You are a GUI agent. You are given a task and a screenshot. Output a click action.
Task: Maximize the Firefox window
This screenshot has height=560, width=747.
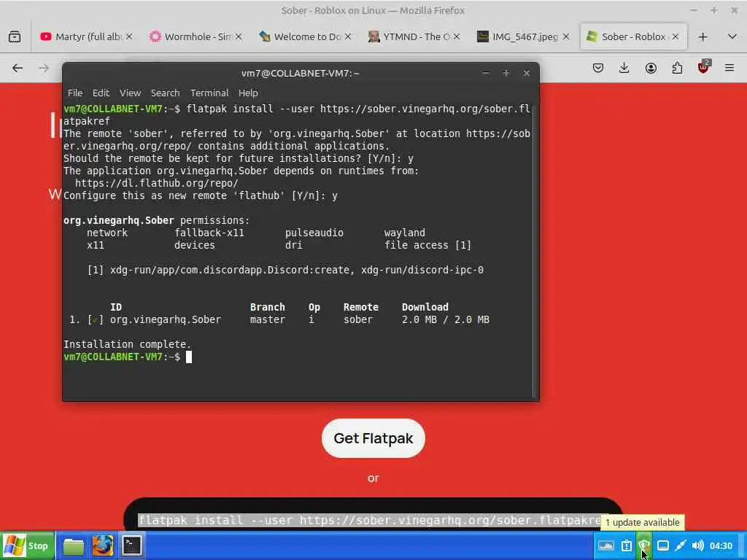(713, 10)
